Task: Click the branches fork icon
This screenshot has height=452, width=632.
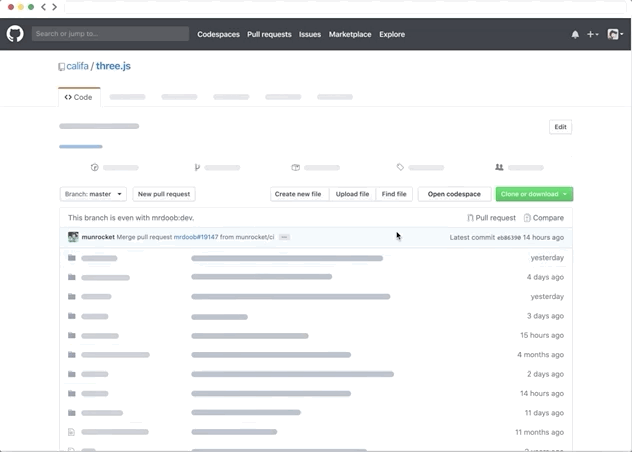Action: [x=197, y=167]
